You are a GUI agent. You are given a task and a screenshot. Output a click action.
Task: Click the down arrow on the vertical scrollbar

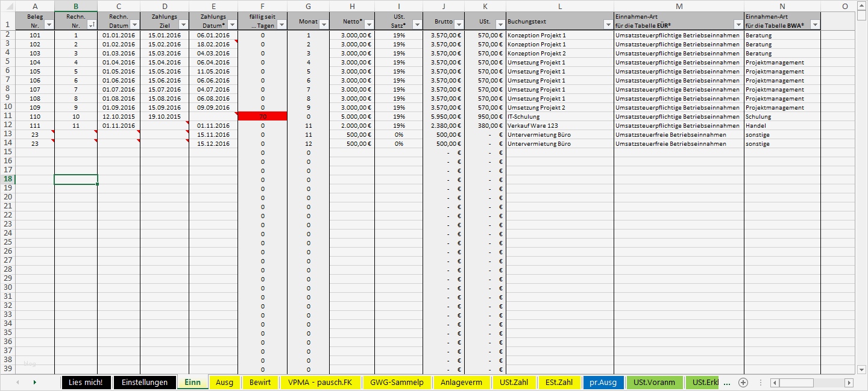(x=861, y=370)
